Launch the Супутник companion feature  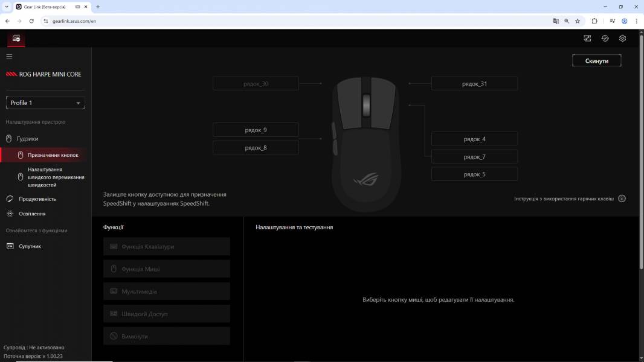point(29,246)
